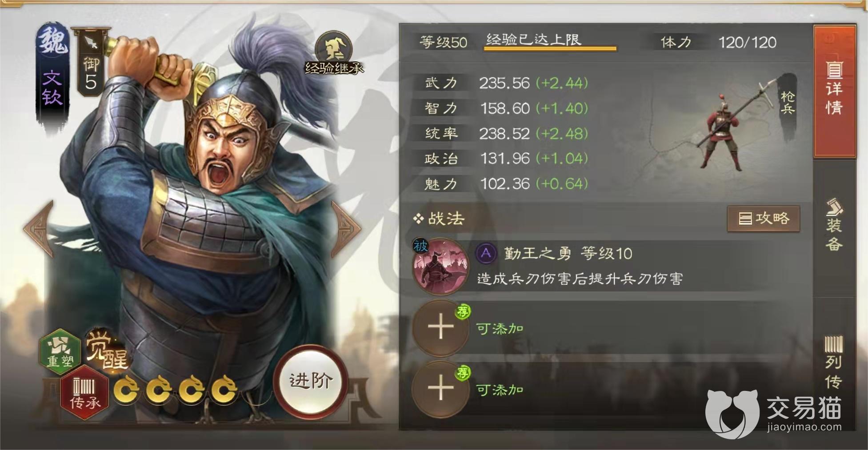868x450 pixels.
Task: Tap the 文钦 general name label
Action: point(52,87)
